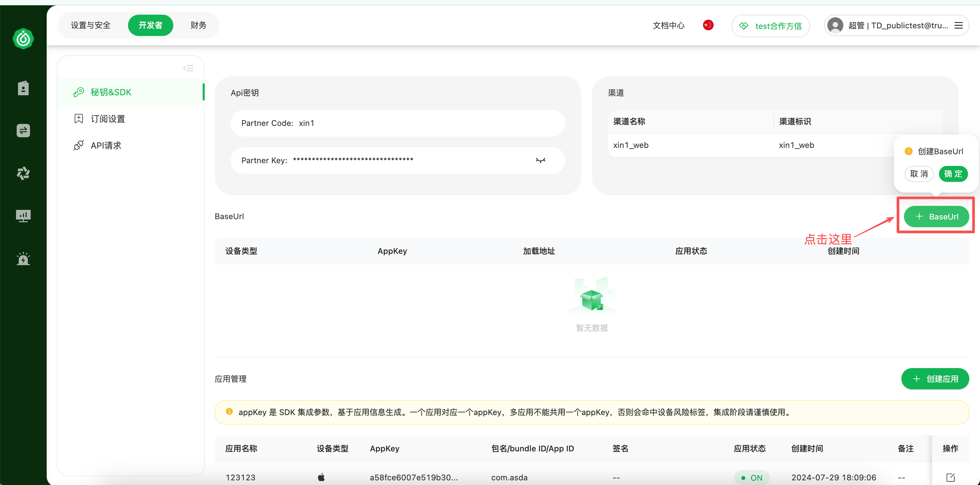This screenshot has width=980, height=485.
Task: Click the Apple device icon in 123123 row
Action: click(x=321, y=477)
